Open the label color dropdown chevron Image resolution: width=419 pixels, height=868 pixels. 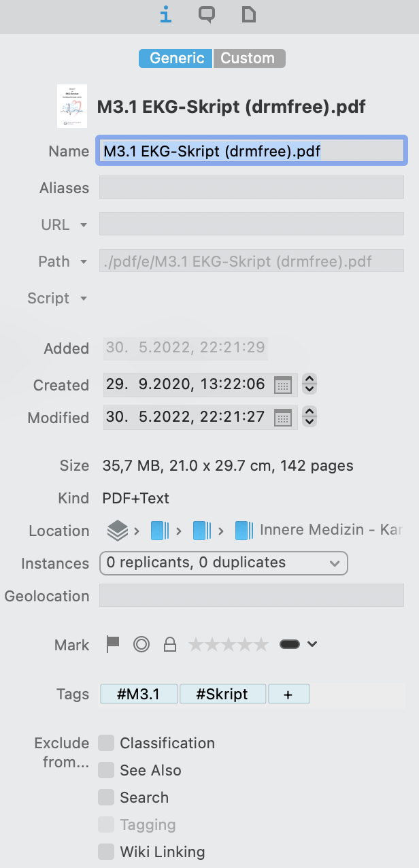(x=312, y=644)
